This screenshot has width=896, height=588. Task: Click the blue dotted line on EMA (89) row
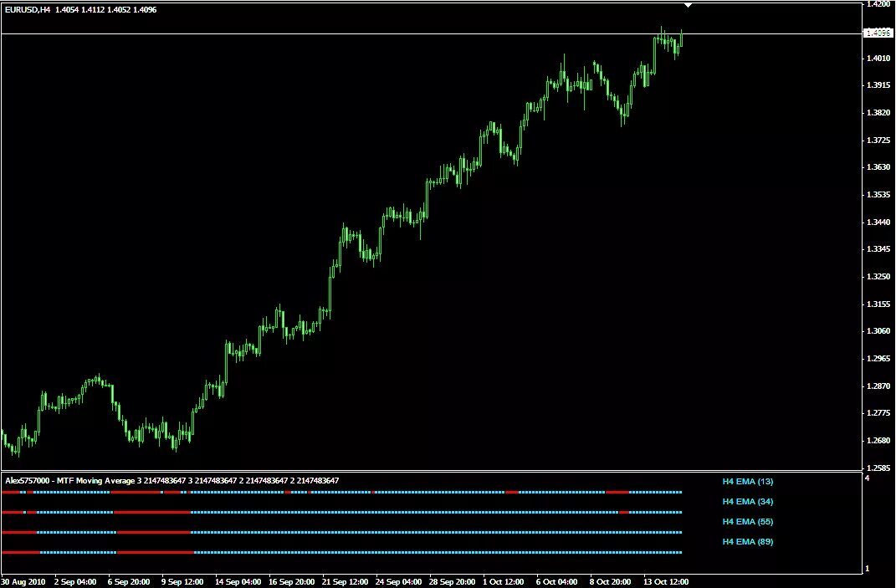(x=418, y=552)
